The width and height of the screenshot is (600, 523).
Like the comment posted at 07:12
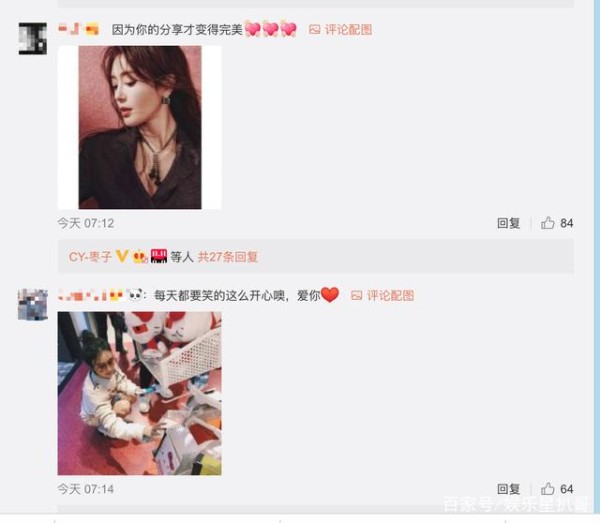(548, 223)
